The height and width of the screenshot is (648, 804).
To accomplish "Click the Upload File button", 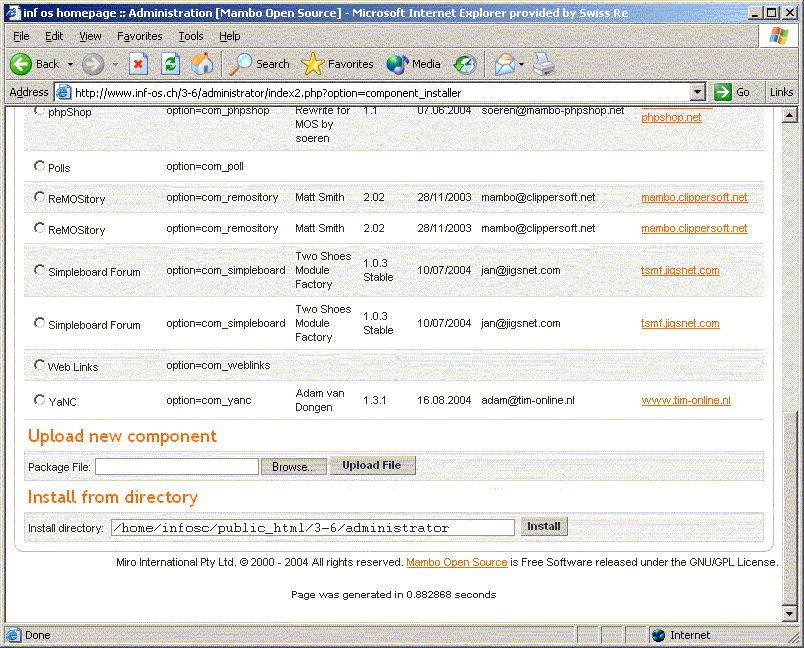I will [371, 465].
